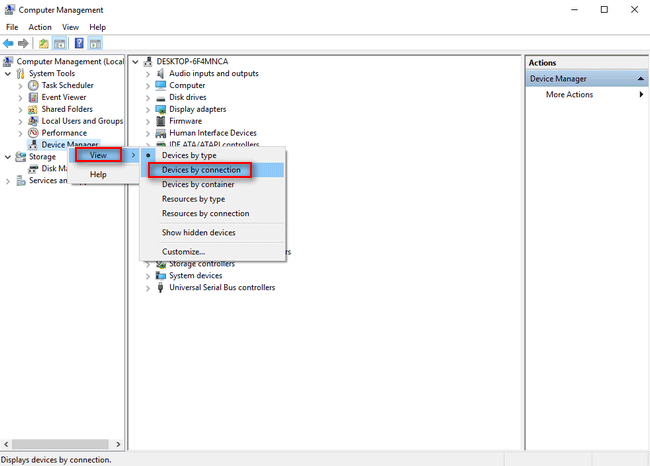Image resolution: width=650 pixels, height=466 pixels.
Task: Collapse the DESKTOP-6F4MNCA root node
Action: click(x=135, y=62)
